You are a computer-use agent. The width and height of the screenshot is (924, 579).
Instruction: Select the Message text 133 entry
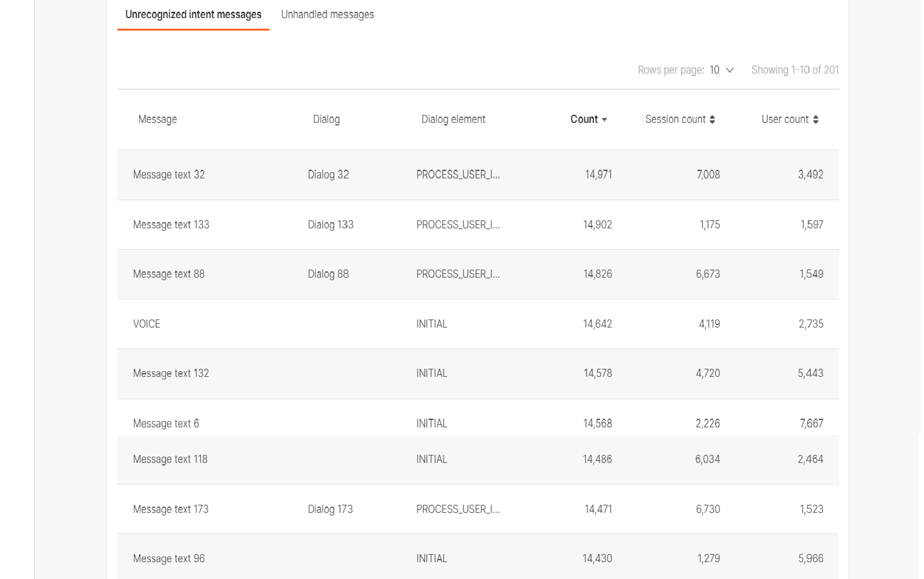[x=171, y=225]
